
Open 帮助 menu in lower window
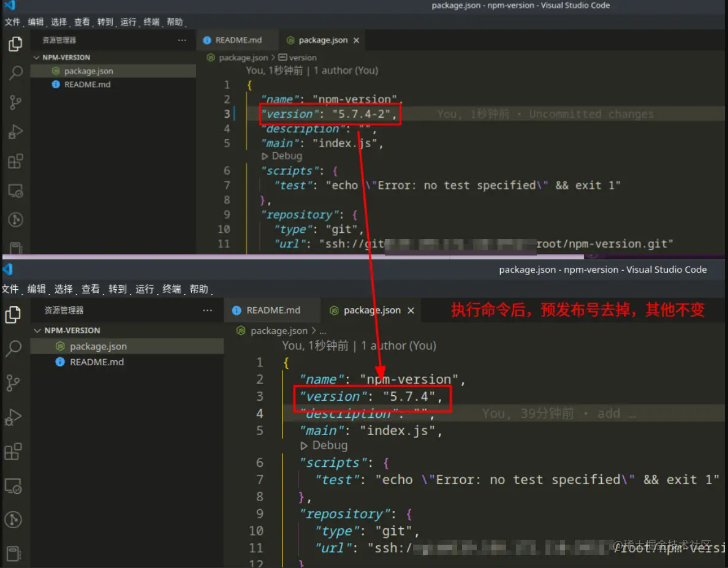click(199, 289)
